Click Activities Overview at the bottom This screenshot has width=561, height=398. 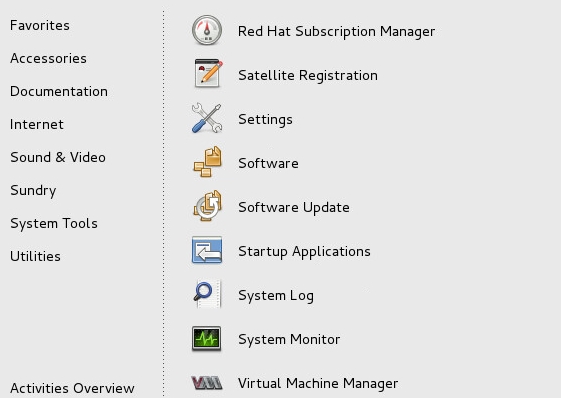coord(72,388)
